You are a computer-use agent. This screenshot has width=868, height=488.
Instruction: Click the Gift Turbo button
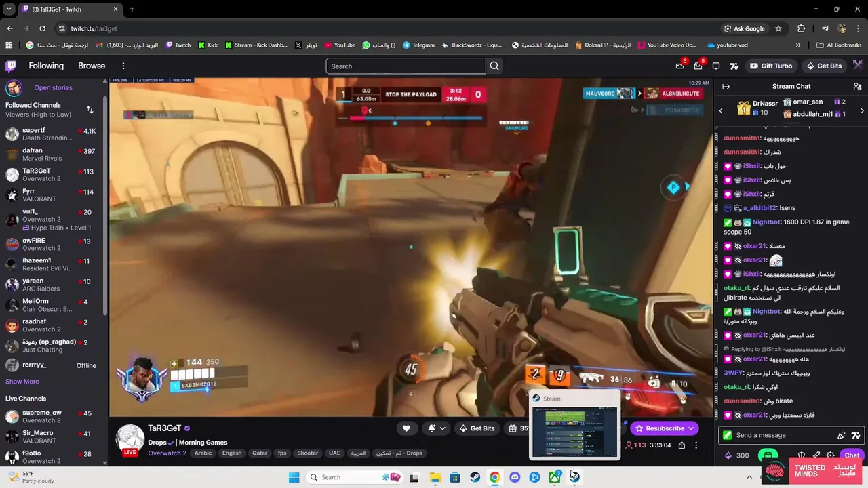tap(771, 66)
